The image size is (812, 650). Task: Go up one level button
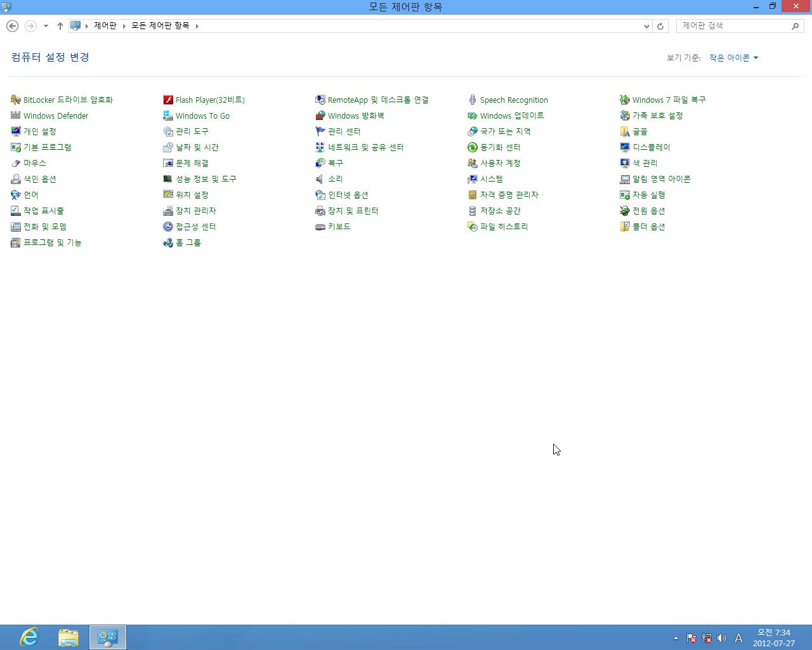60,26
